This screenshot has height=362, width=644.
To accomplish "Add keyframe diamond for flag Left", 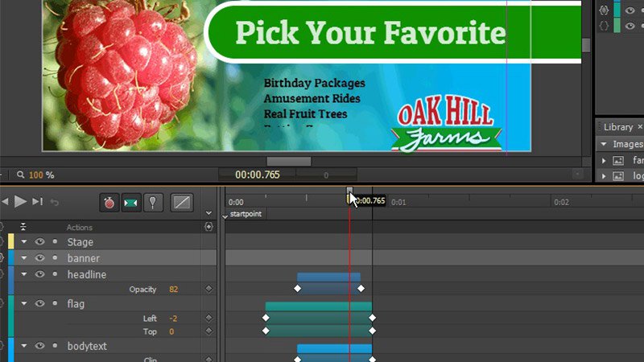I will [208, 318].
